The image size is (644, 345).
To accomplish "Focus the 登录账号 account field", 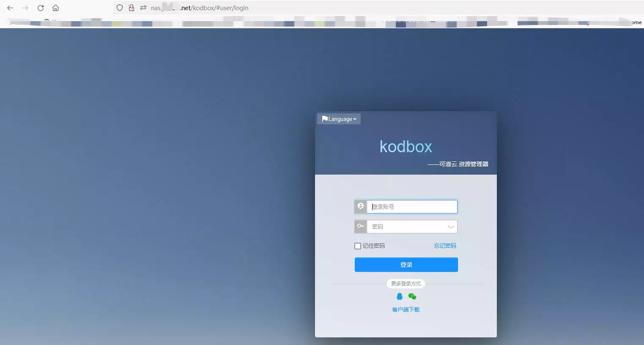I will tap(412, 207).
